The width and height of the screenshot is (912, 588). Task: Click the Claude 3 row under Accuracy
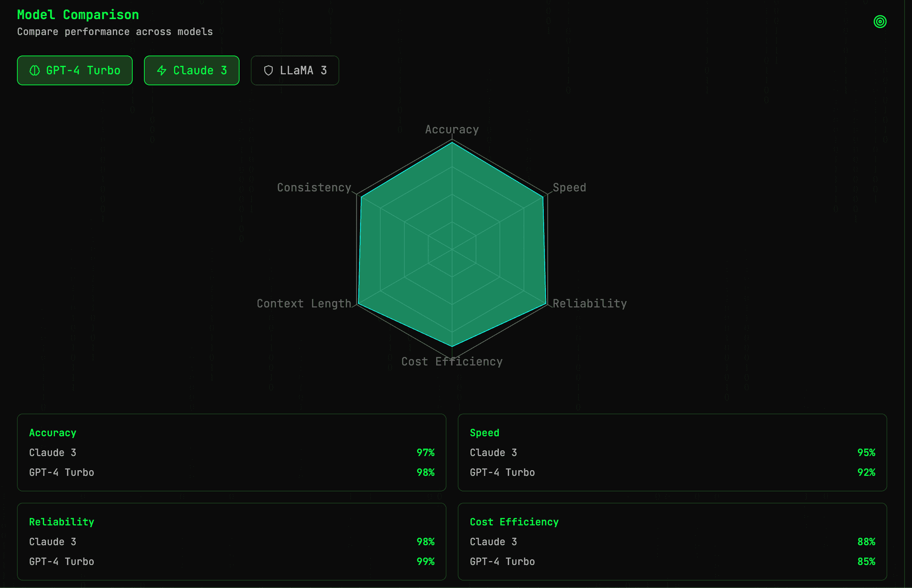click(x=53, y=452)
